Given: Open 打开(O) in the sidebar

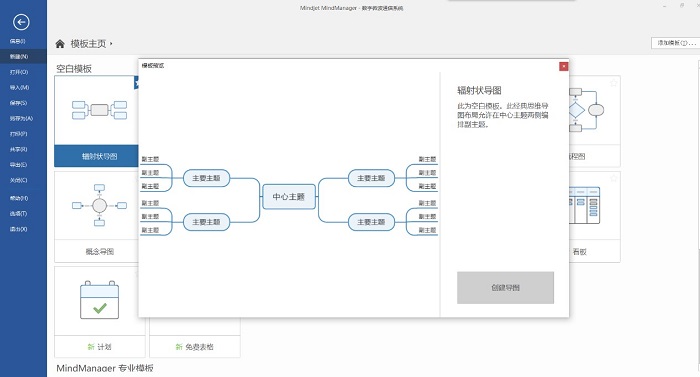Looking at the screenshot, I should (19, 72).
